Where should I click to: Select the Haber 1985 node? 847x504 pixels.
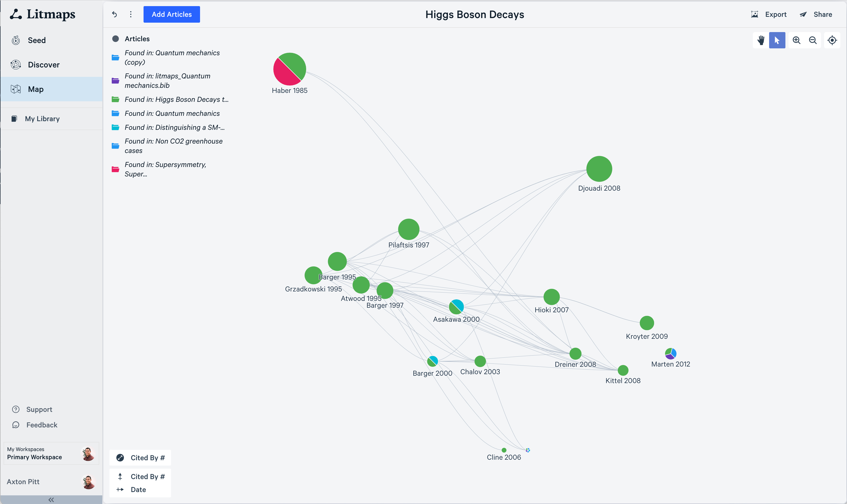[290, 69]
